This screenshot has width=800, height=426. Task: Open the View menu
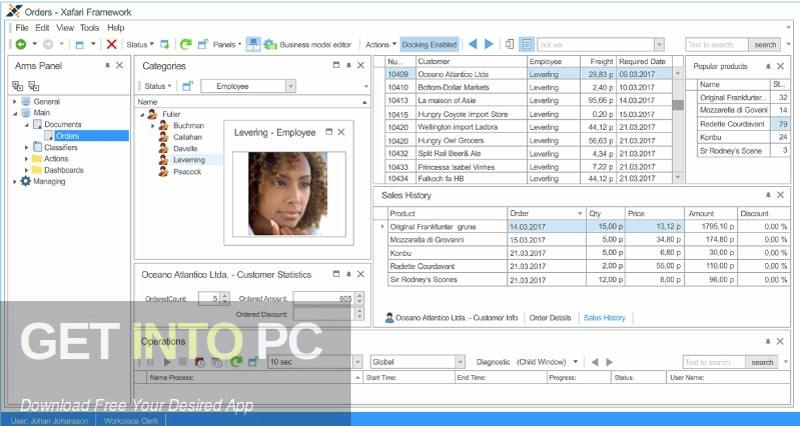65,28
